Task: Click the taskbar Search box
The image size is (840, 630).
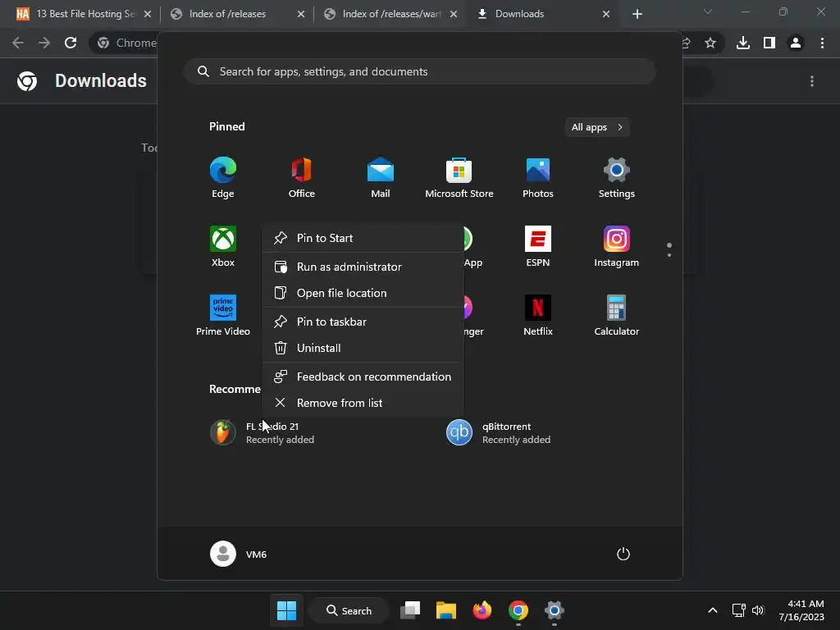Action: pos(349,610)
